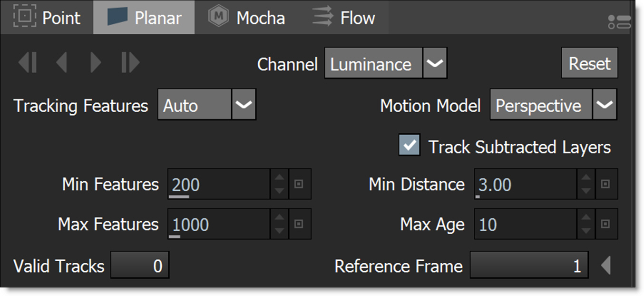Open panel options menu icon at top right
644x296 pixels.
[x=619, y=22]
